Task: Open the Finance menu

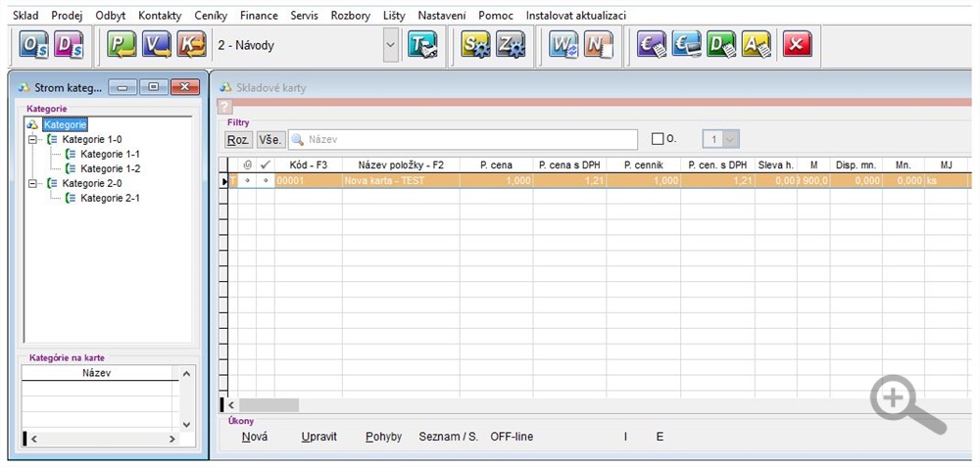Action: 258,16
